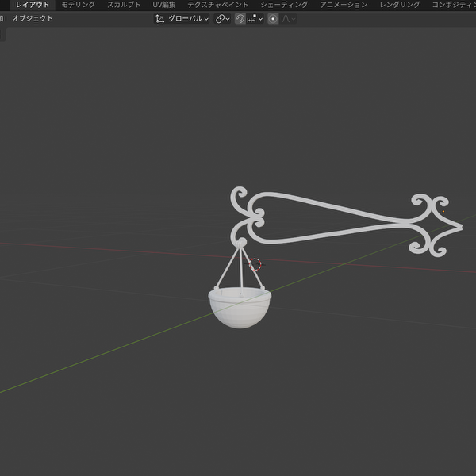Viewport: 476px width, 476px height.
Task: Click the proportional falloff curve icon
Action: click(287, 18)
